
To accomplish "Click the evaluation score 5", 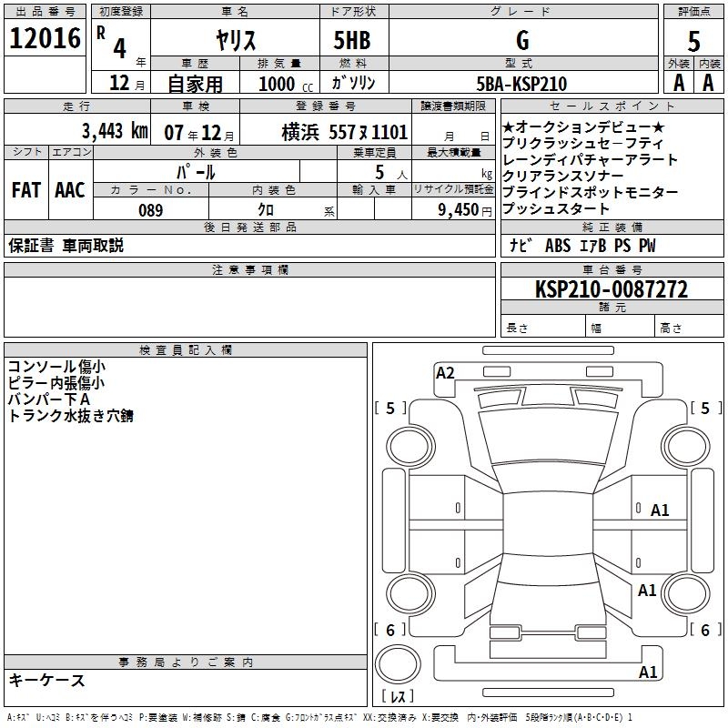I will pyautogui.click(x=693, y=42).
